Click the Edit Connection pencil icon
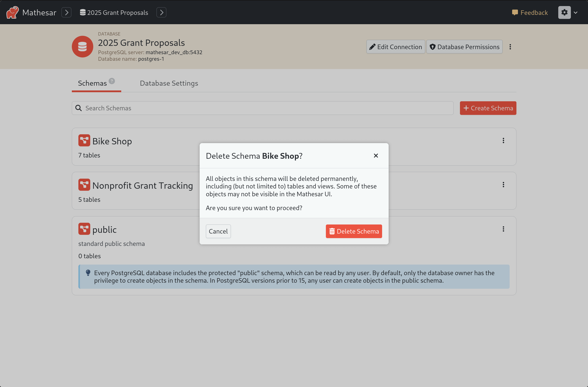 (373, 47)
